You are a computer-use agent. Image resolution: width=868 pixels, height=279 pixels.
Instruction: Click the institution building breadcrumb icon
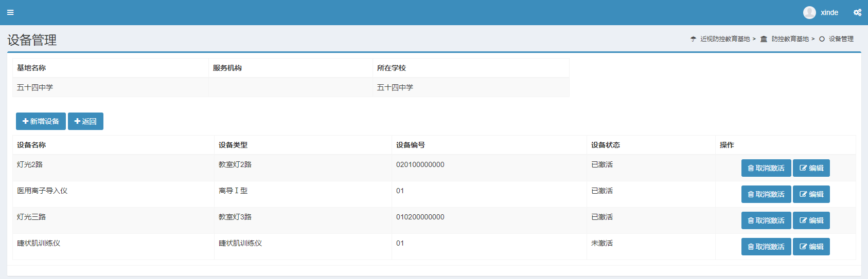pos(764,39)
